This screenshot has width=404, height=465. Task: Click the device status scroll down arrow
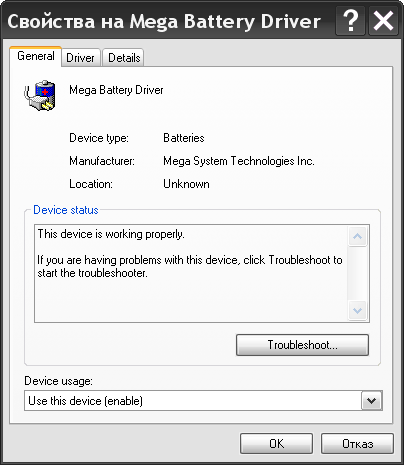tap(358, 311)
